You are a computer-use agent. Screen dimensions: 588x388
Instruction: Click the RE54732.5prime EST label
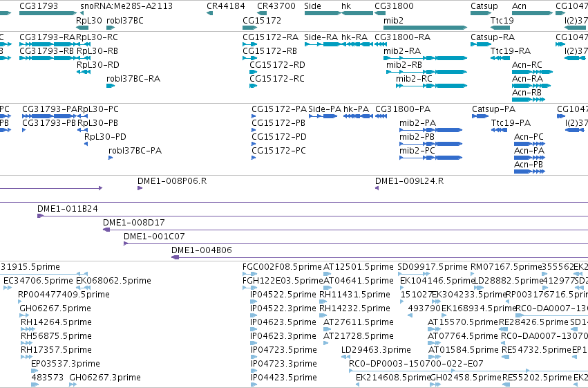pyautogui.click(x=537, y=350)
